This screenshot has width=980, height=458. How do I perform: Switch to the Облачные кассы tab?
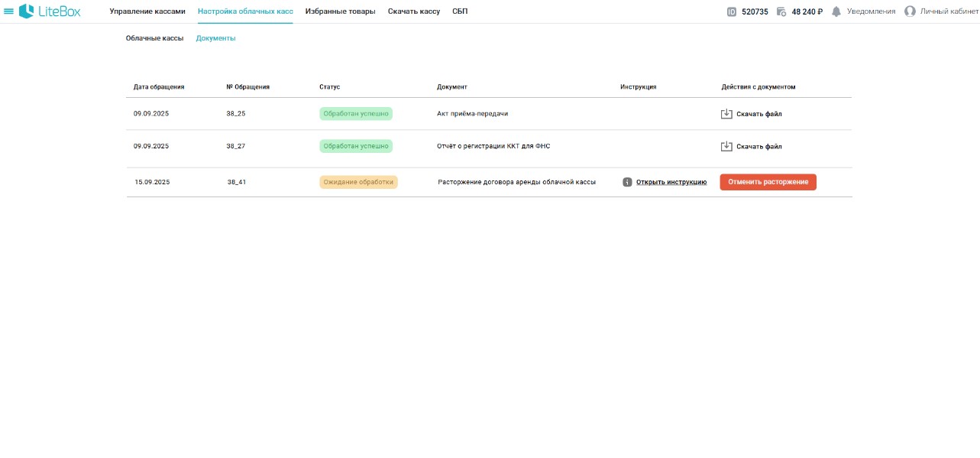(x=154, y=38)
